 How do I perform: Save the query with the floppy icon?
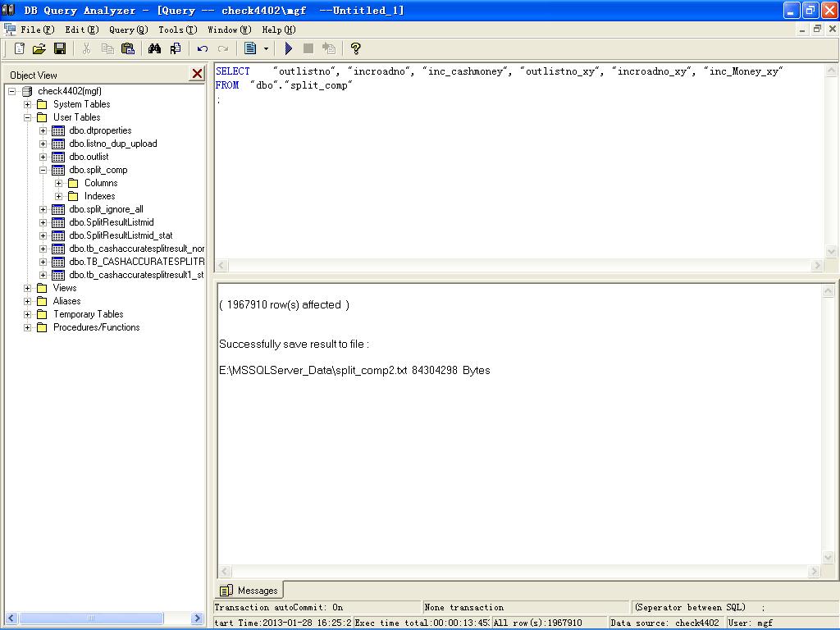click(60, 48)
